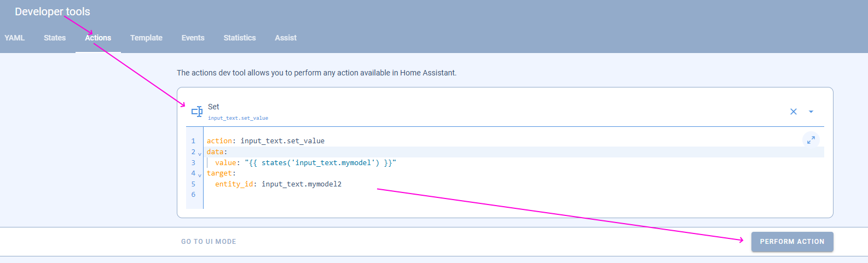
Task: Open the Assist tab
Action: [286, 38]
